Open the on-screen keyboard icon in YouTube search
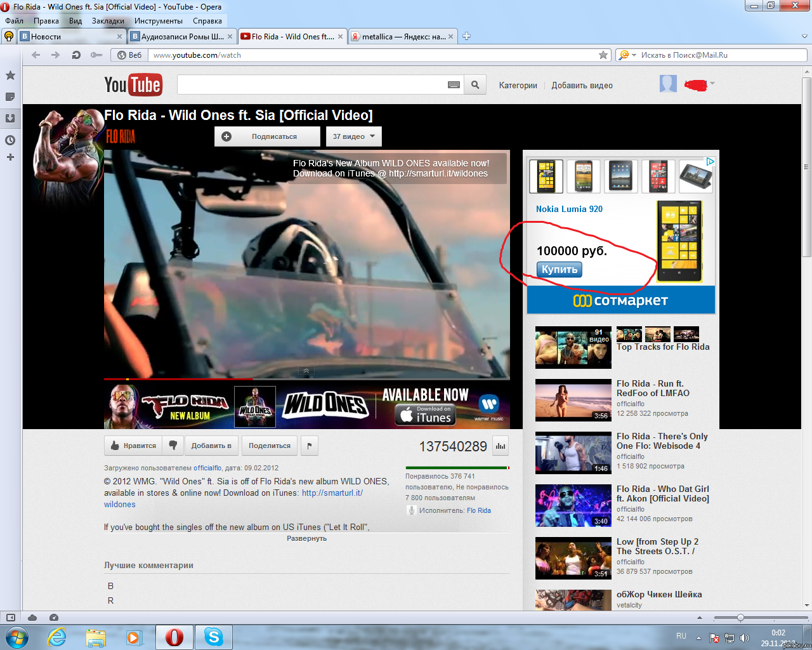Image resolution: width=812 pixels, height=650 pixels. 454,85
